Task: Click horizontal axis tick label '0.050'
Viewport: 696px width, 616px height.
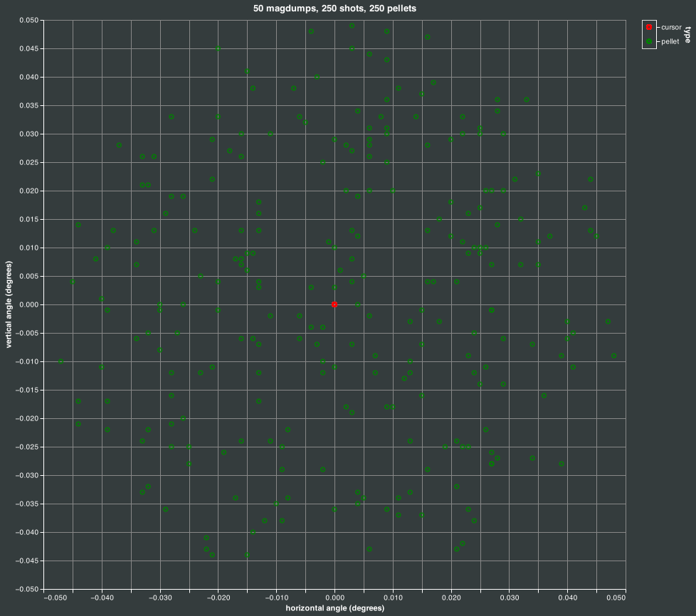Action: [616, 598]
